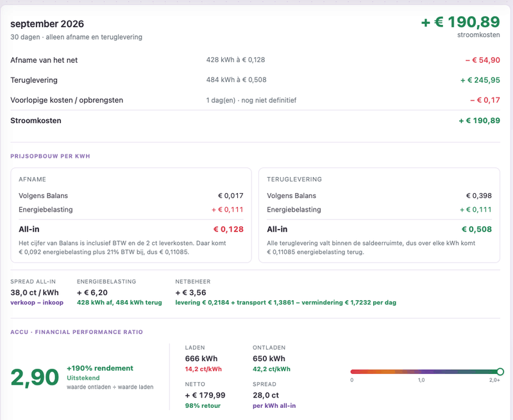Viewport: 513px width, 420px height.
Task: Click '1 dag(en) · nog niet definitief' note
Action: pos(251,100)
